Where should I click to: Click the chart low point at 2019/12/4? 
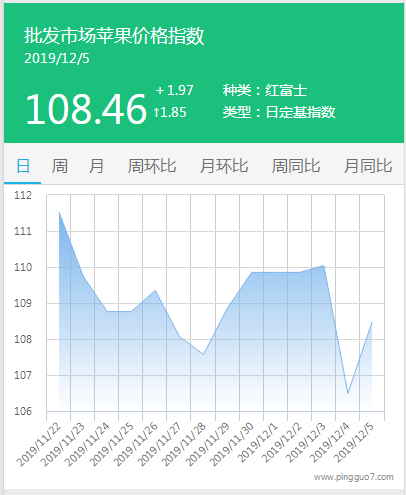pyautogui.click(x=348, y=393)
